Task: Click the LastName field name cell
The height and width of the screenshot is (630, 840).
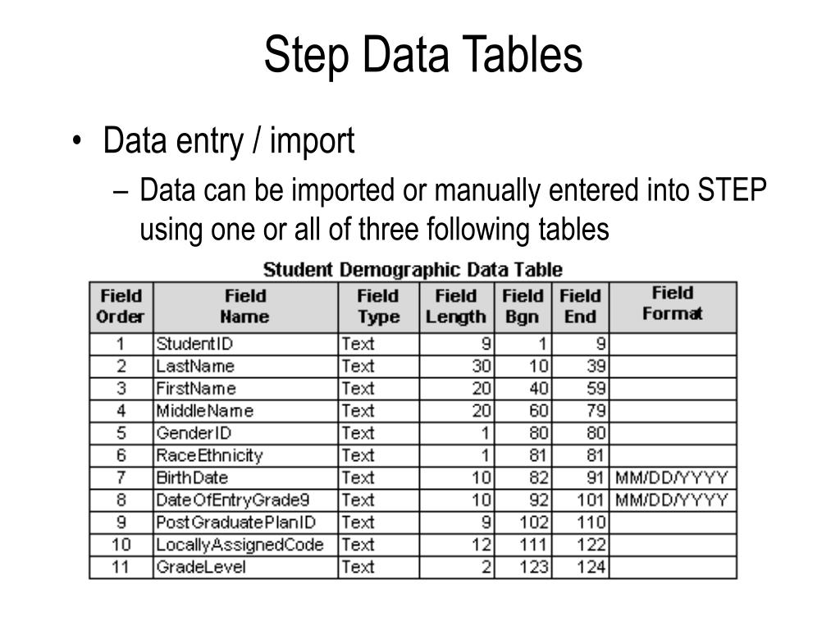Action: click(245, 367)
